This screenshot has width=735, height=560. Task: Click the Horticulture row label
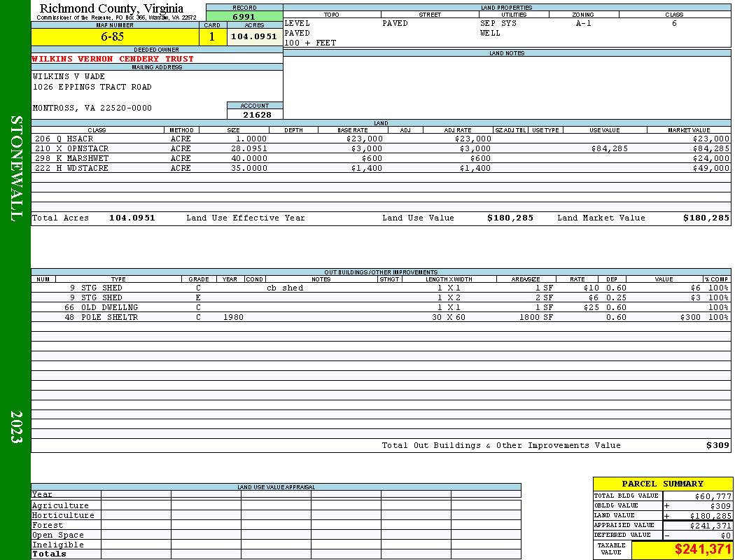[x=63, y=515]
